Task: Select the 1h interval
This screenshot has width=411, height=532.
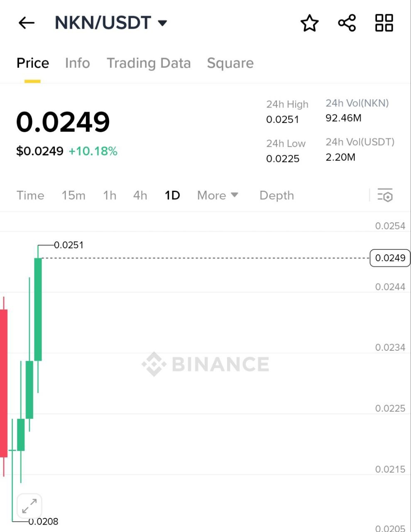Action: (110, 195)
